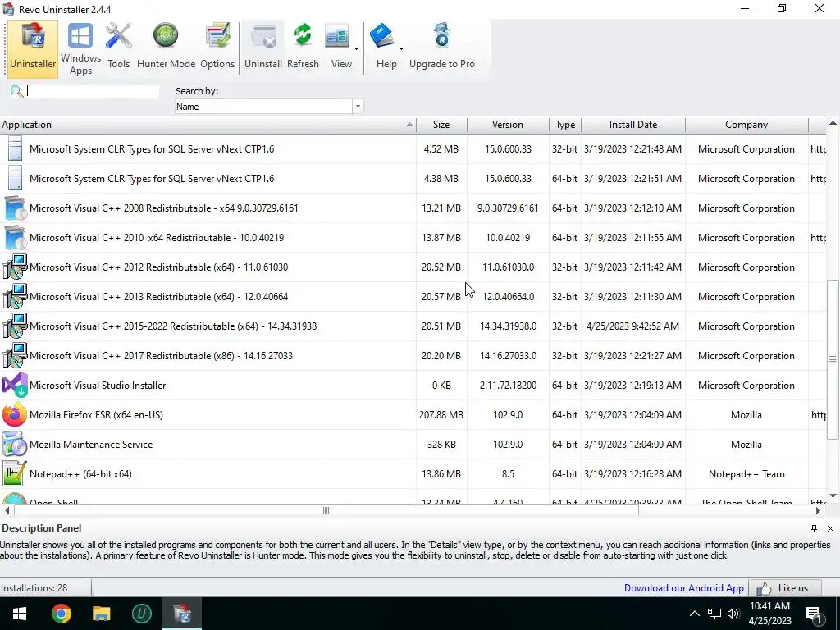Select Visual C++ 2008 Redistributable icon
840x630 pixels.
coord(15,208)
